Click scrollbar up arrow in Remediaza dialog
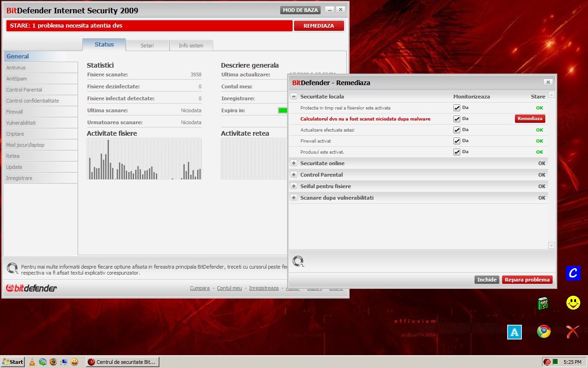 tap(552, 95)
